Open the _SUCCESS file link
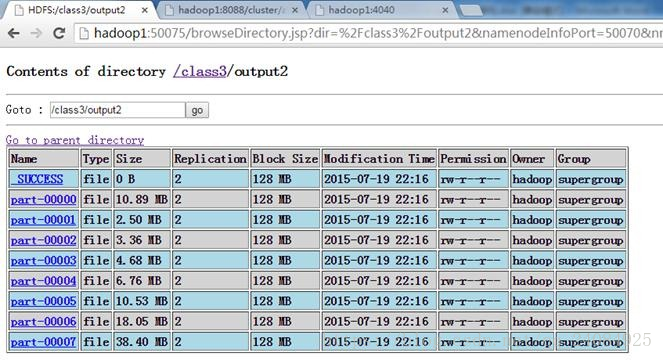The image size is (663, 360). click(37, 179)
